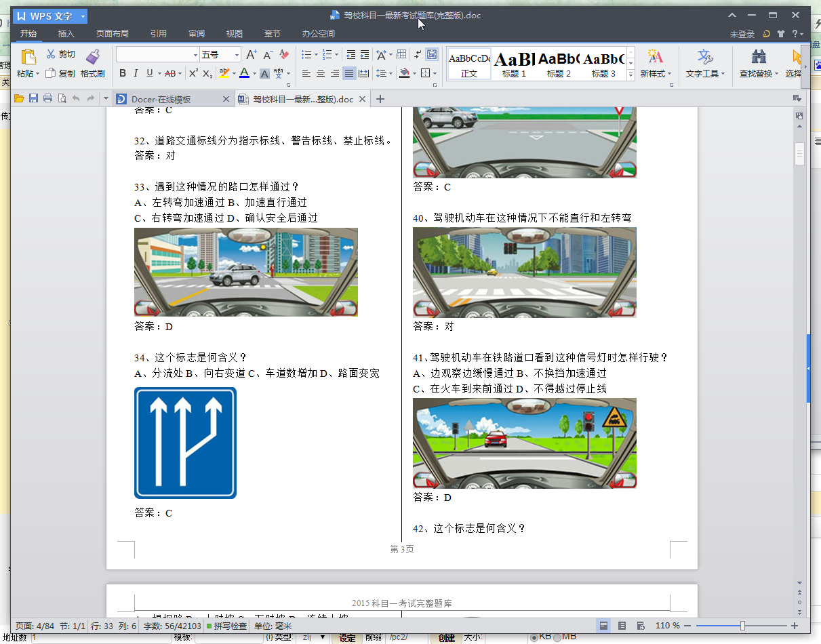Toggle italic formatting
Image resolution: width=821 pixels, height=644 pixels.
(x=136, y=73)
